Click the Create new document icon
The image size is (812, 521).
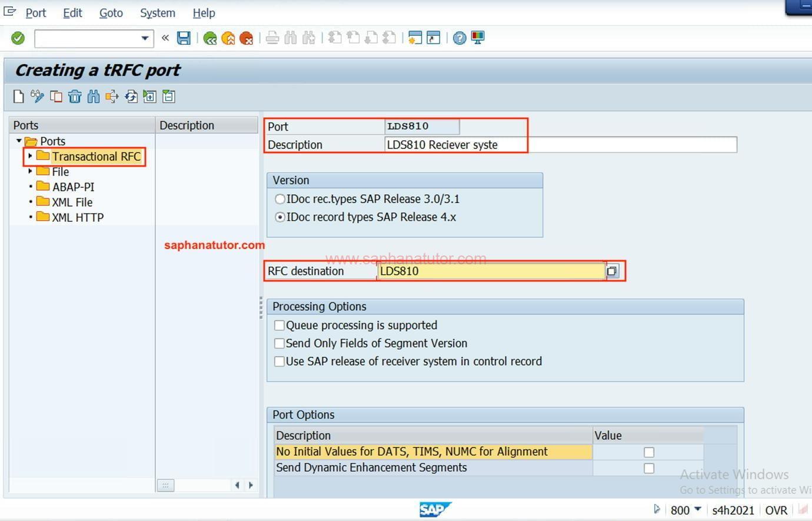19,97
